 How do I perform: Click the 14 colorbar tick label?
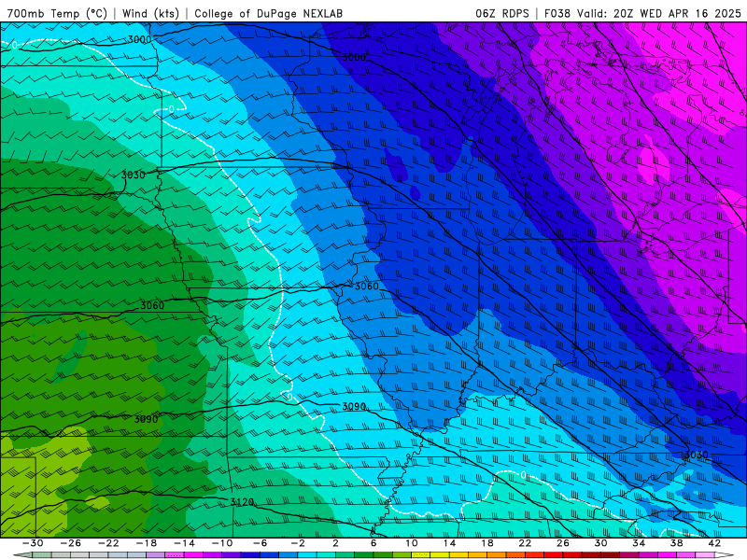point(449,543)
